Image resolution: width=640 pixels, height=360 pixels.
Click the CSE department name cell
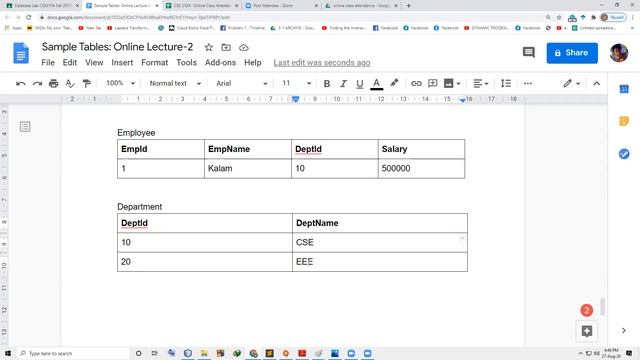[380, 242]
